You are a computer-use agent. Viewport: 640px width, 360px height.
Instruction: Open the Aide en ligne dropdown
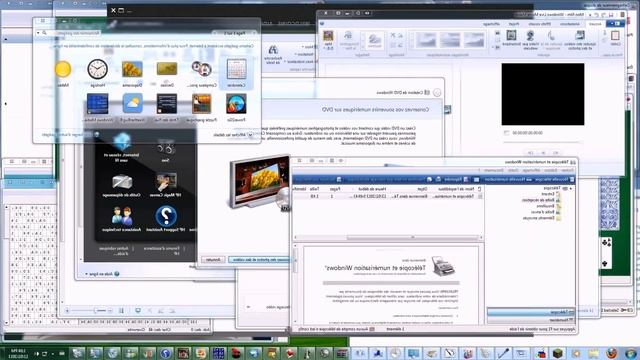pyautogui.click(x=102, y=274)
